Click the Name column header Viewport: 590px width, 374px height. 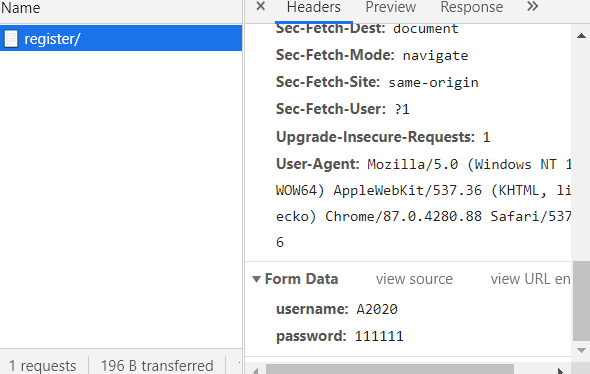[20, 8]
